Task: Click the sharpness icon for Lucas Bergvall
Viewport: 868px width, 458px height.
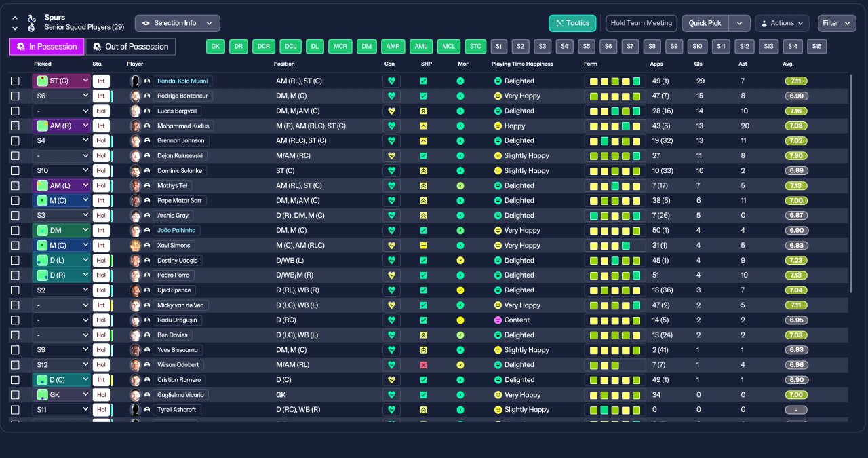Action: (423, 111)
